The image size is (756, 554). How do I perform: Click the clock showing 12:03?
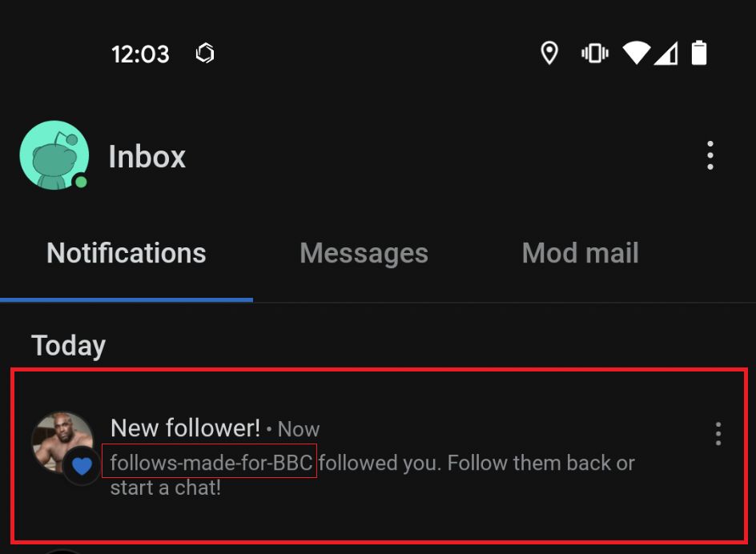pos(140,54)
